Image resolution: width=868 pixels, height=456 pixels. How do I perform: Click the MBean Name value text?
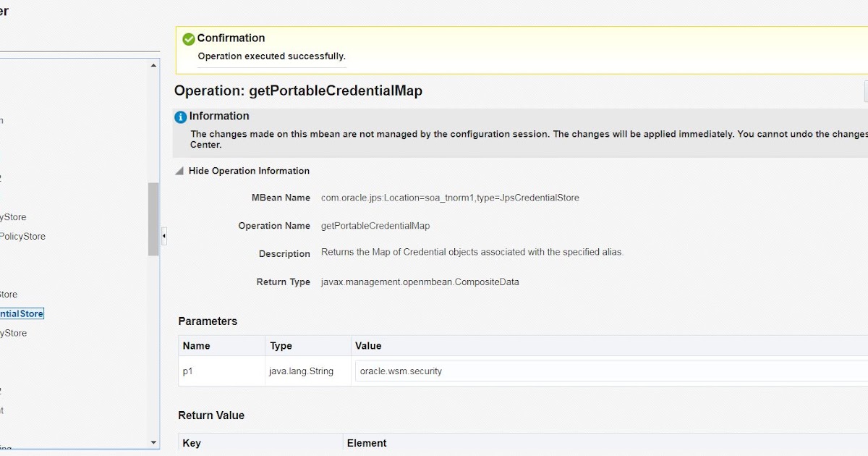point(450,198)
